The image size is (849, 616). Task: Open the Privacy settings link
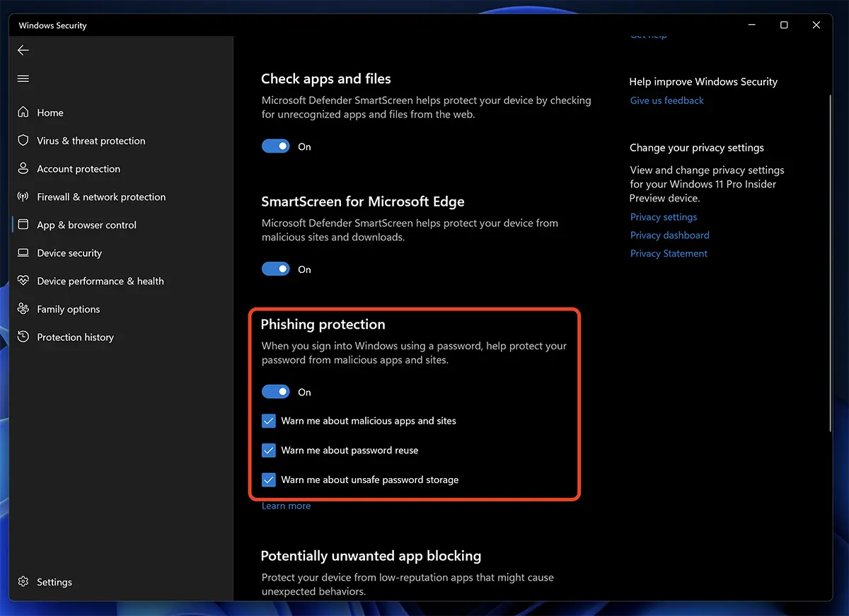pos(664,217)
